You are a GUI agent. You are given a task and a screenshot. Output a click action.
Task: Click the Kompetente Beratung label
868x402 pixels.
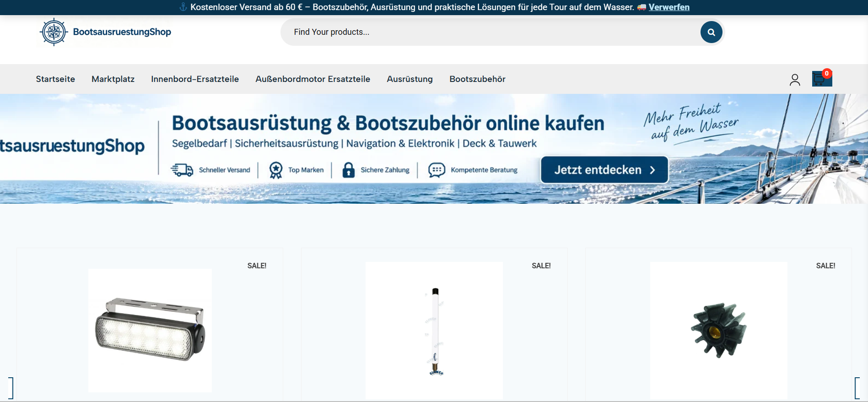(x=484, y=170)
